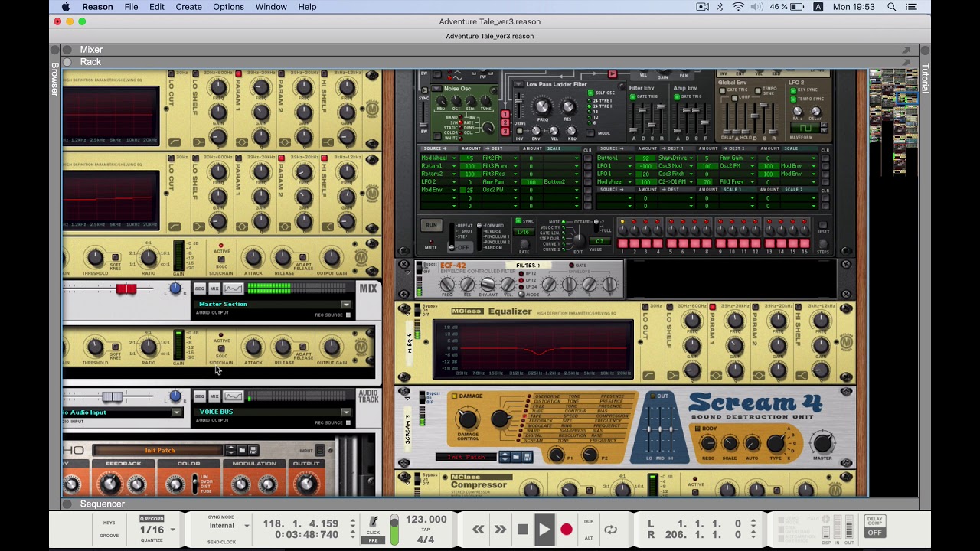Image resolution: width=980 pixels, height=551 pixels.
Task: Click the Wi-Fi icon in menu bar
Action: point(738,7)
